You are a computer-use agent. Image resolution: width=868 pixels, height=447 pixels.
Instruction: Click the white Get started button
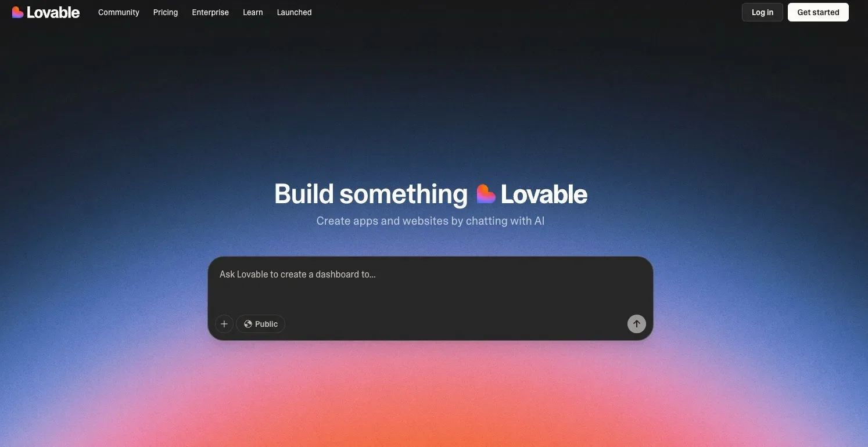point(818,12)
